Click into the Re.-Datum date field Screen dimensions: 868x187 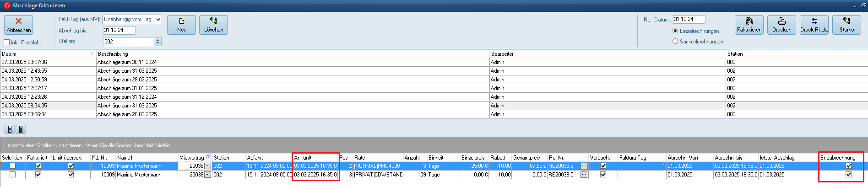click(689, 19)
